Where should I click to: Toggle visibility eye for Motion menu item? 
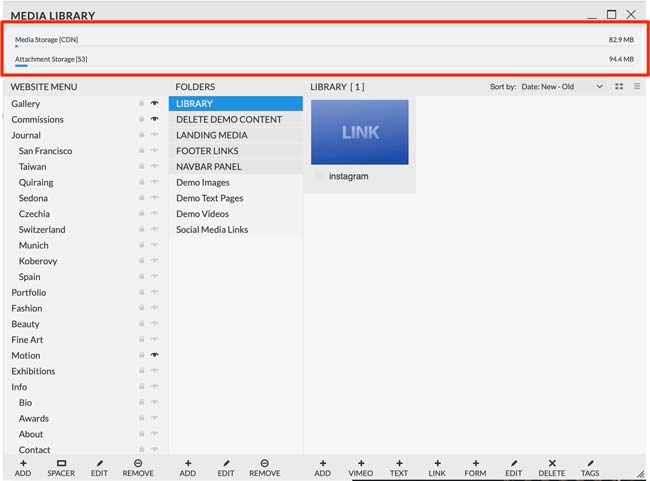[x=155, y=356]
